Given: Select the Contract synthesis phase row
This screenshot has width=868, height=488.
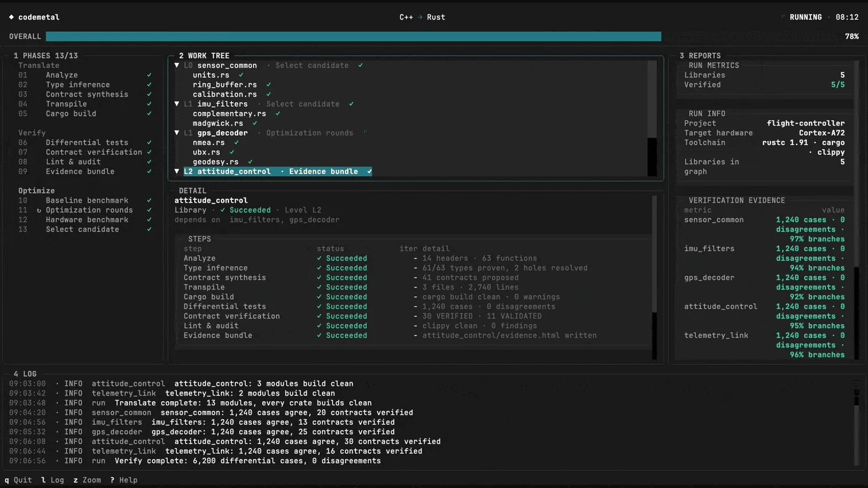Looking at the screenshot, I should [x=85, y=95].
